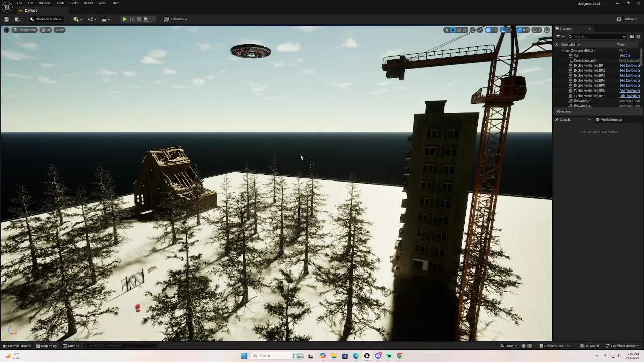Toggle the visibility eye column header in the Outliner

[556, 44]
